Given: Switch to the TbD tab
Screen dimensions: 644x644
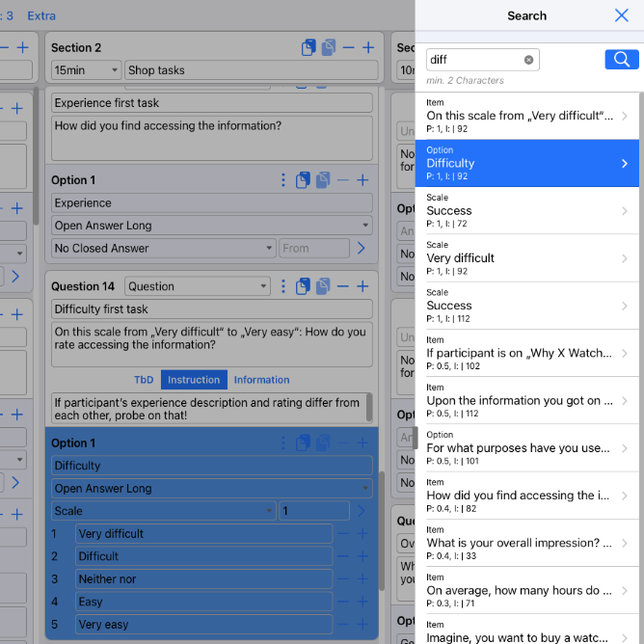Looking at the screenshot, I should (x=144, y=380).
